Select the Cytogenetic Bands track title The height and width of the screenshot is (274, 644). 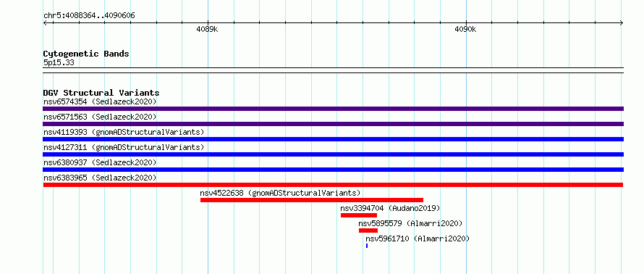click(x=86, y=54)
